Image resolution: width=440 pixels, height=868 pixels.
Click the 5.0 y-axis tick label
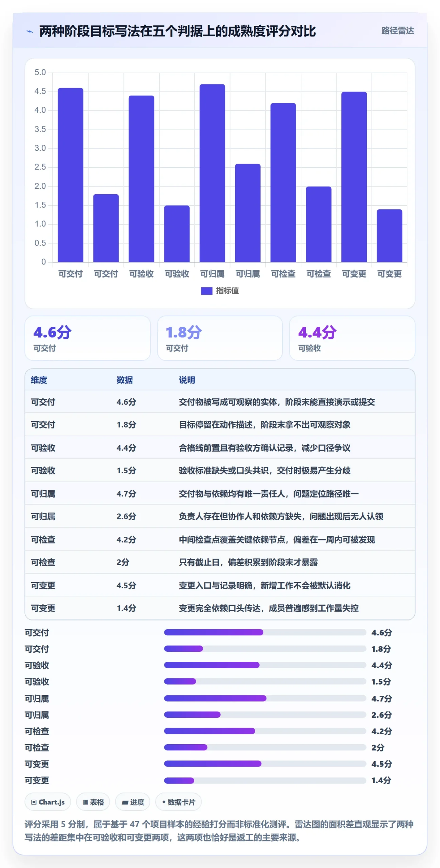(40, 72)
